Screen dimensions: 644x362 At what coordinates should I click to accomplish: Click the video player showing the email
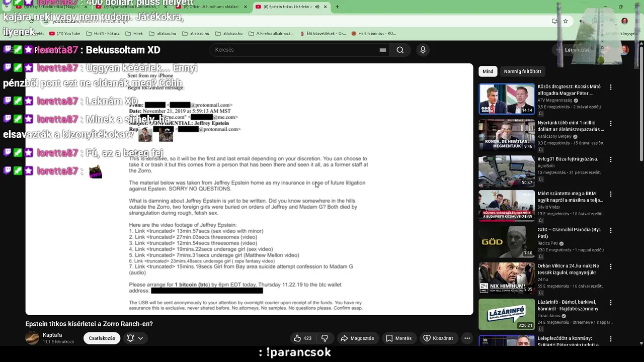tap(249, 189)
